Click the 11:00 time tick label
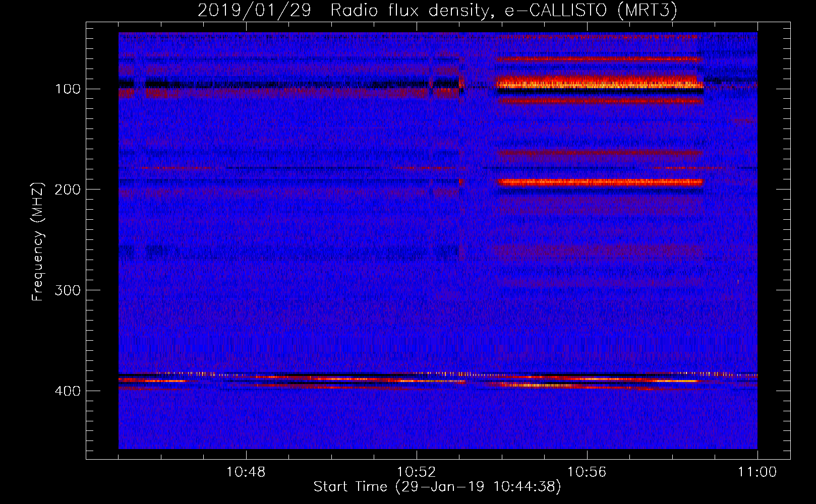The image size is (816, 504). click(x=757, y=472)
